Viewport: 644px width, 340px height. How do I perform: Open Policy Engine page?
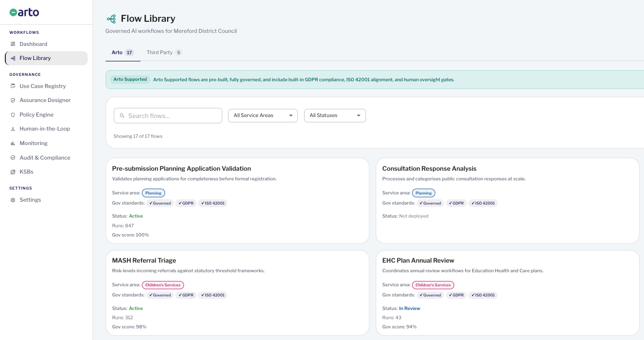pyautogui.click(x=46, y=115)
